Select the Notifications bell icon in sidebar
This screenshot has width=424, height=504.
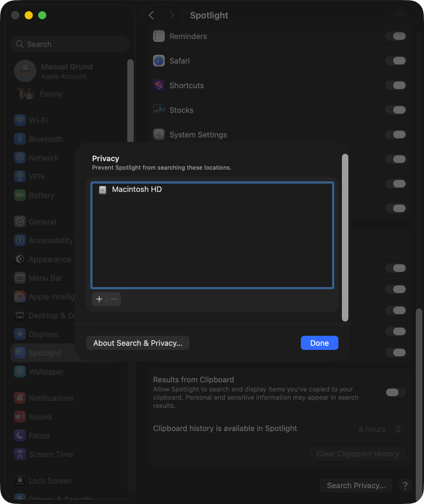20,398
